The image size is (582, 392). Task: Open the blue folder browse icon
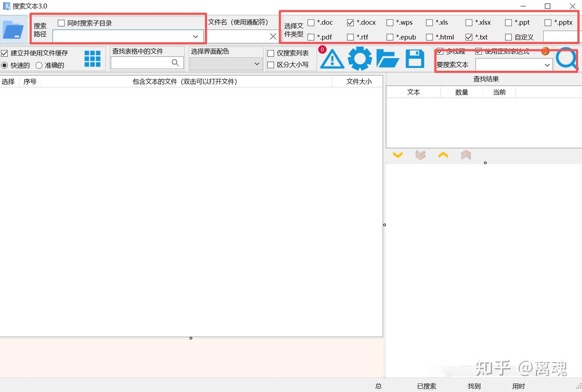tap(13, 30)
